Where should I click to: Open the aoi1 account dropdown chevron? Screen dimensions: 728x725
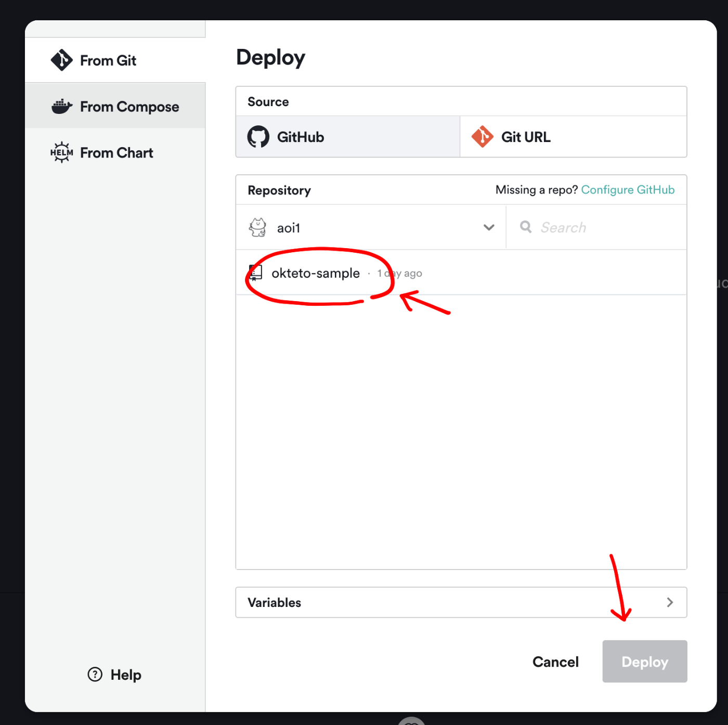tap(489, 227)
